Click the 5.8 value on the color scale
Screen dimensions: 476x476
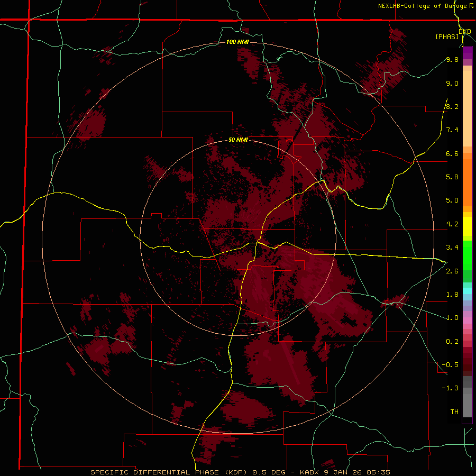pos(452,177)
